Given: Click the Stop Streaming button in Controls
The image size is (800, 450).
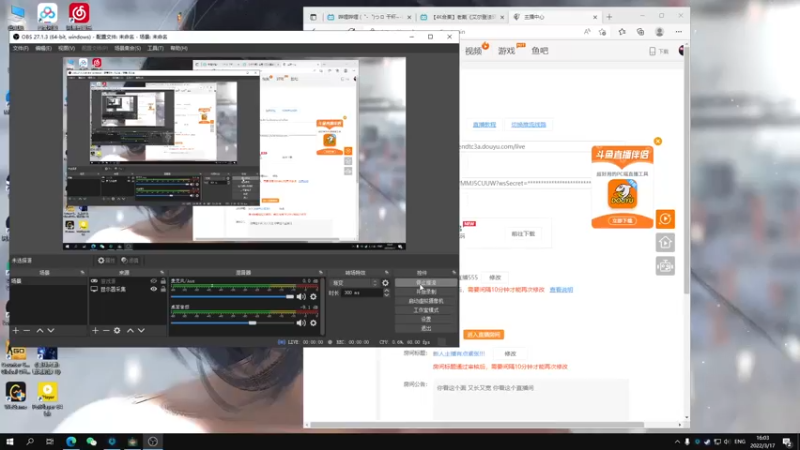Looking at the screenshot, I should (x=426, y=282).
